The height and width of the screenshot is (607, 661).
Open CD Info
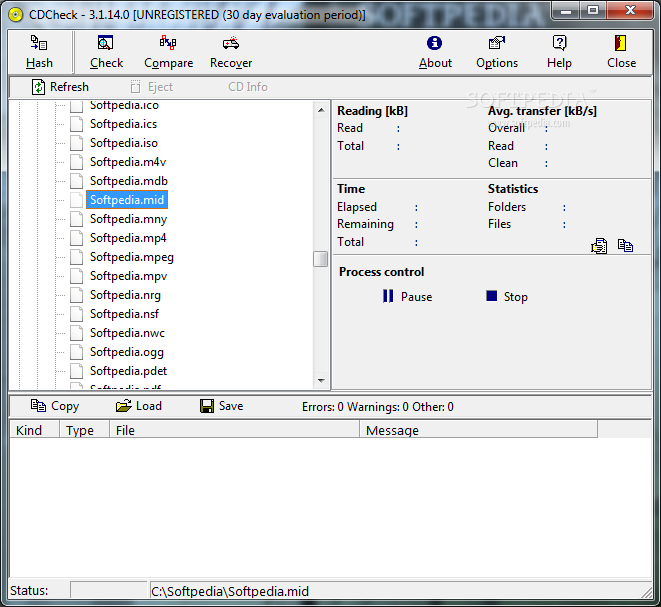tap(247, 87)
